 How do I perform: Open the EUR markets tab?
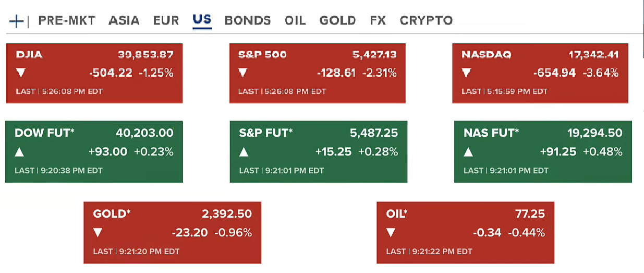[x=166, y=21]
